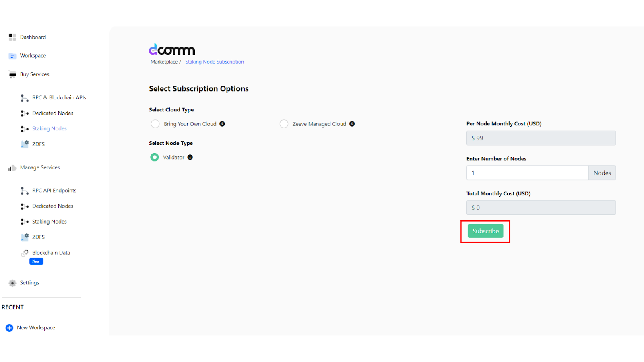The height and width of the screenshot is (362, 644).
Task: Click the Number of Nodes input field
Action: pos(527,173)
